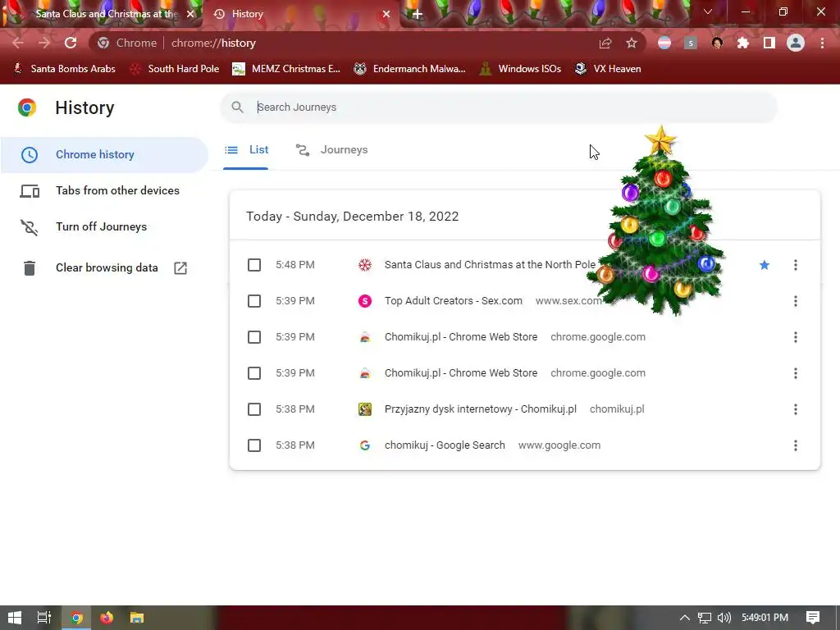
Task: Click the gray S extension icon
Action: (x=691, y=43)
